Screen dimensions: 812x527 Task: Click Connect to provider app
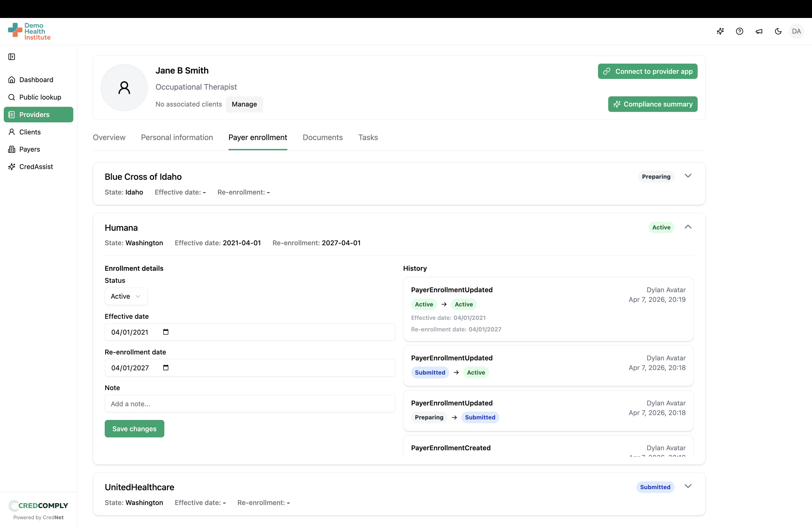[x=647, y=71]
